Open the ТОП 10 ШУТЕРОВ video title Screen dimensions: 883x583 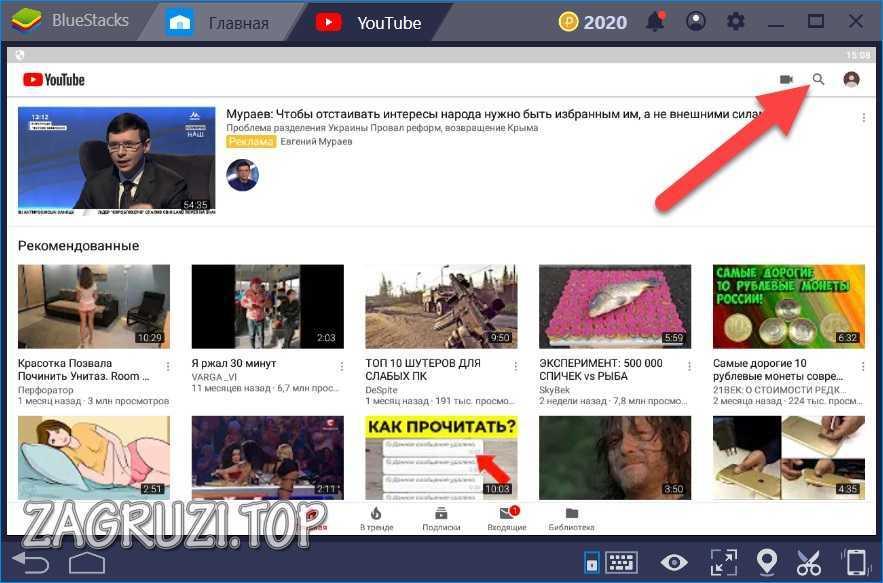[423, 370]
